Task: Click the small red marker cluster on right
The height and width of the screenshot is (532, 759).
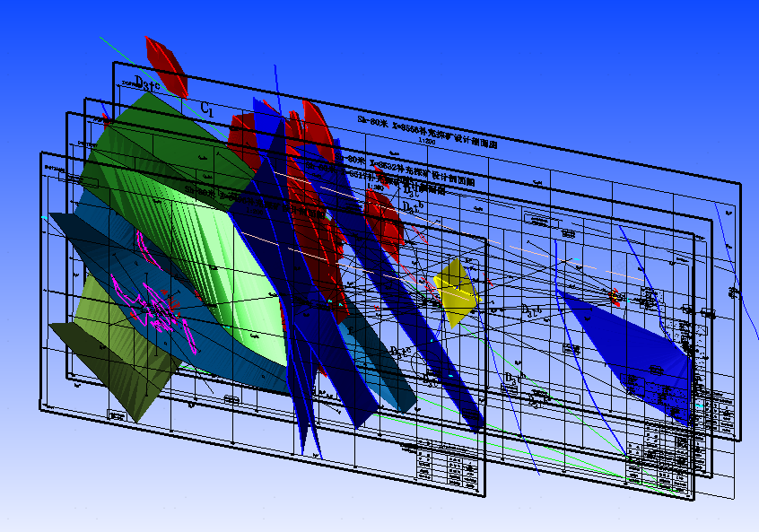Action: (615, 296)
